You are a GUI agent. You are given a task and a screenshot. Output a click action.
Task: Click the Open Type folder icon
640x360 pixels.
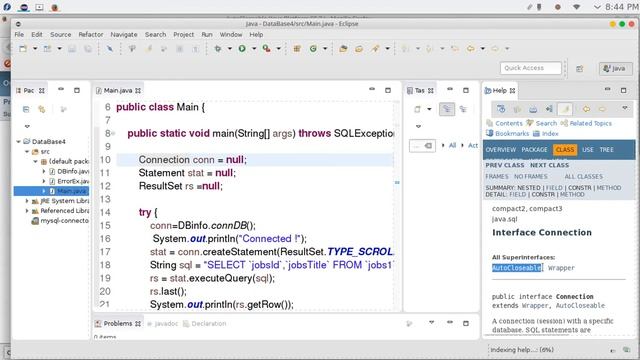click(343, 49)
